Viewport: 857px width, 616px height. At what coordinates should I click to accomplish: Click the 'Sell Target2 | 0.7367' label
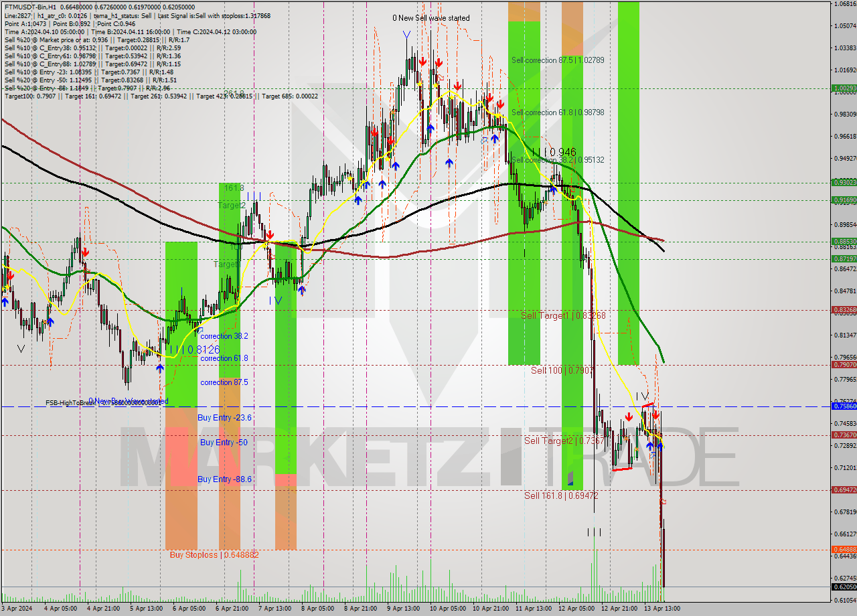(564, 441)
